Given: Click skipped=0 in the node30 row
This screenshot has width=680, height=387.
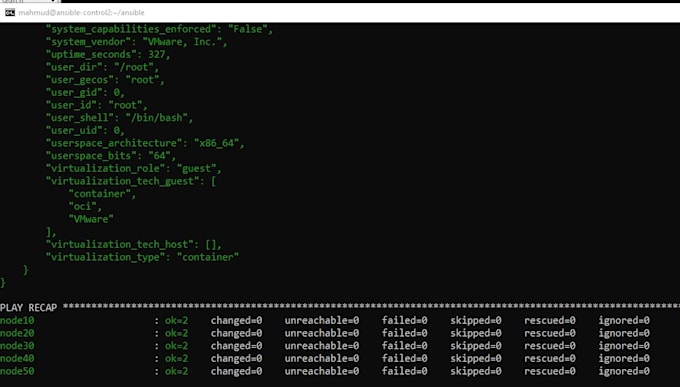Looking at the screenshot, I should click(x=476, y=345).
